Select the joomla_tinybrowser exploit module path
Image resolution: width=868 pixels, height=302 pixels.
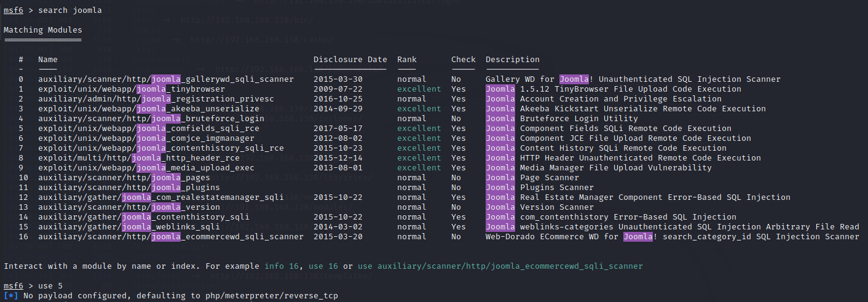tap(131, 89)
